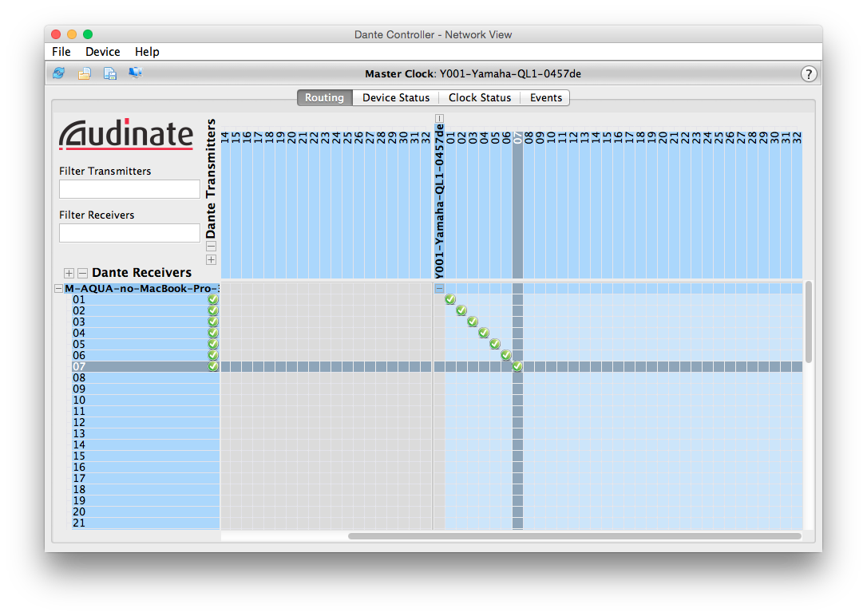Switch to the Clock Status tab
The height and width of the screenshot is (616, 867).
coord(480,98)
